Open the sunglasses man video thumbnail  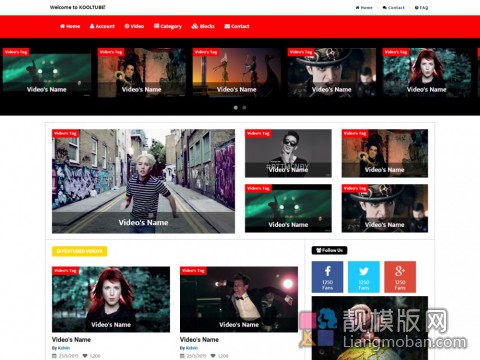coord(288,153)
